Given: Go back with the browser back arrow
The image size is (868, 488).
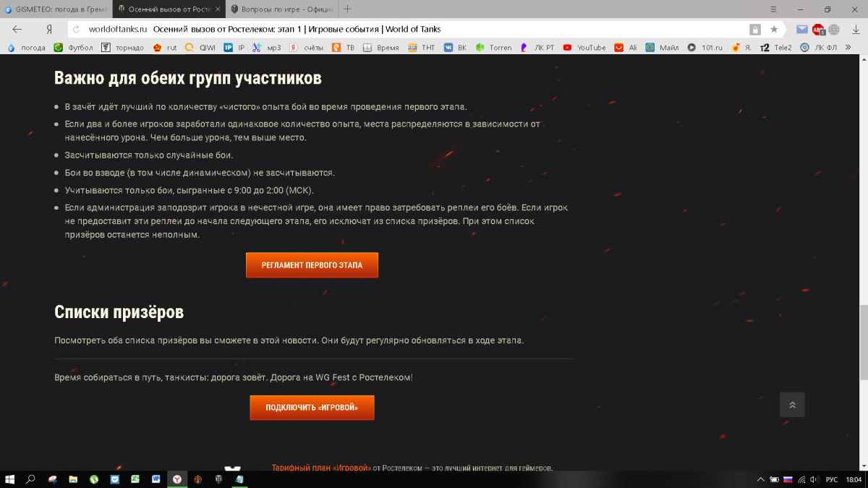Looking at the screenshot, I should point(17,29).
